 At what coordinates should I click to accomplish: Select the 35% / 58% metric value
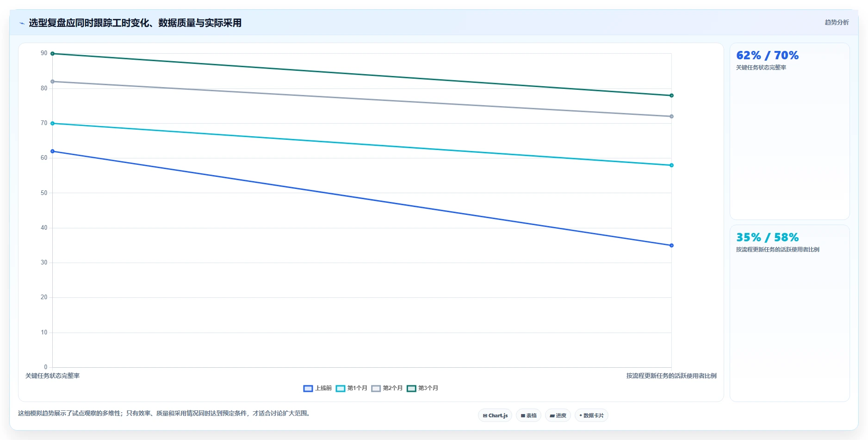coord(767,237)
